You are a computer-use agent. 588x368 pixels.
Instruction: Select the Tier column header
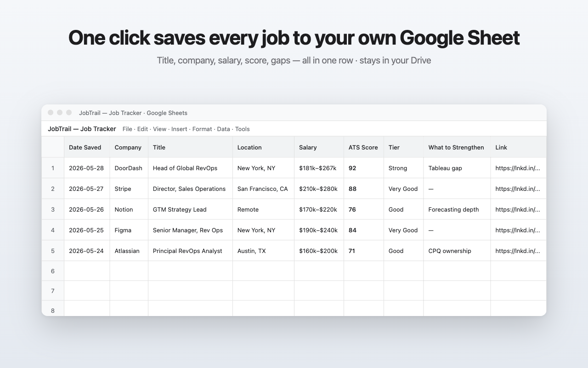[x=403, y=147]
